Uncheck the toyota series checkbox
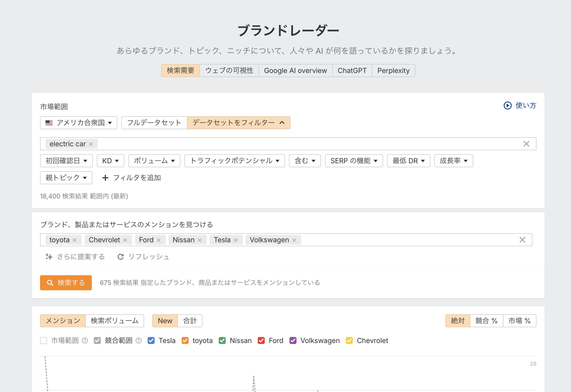This screenshot has width=571, height=392. 185,340
